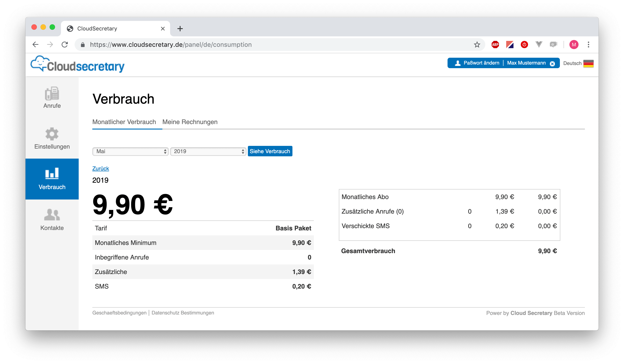Open the Adblock Plus extension
The width and height of the screenshot is (624, 364).
click(x=495, y=45)
